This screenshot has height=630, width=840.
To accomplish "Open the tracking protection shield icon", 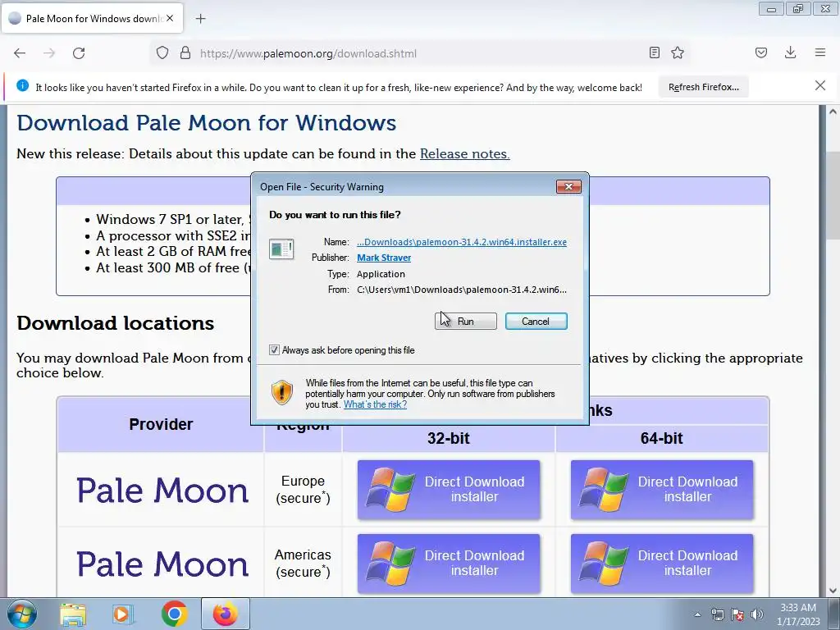I will 162,53.
